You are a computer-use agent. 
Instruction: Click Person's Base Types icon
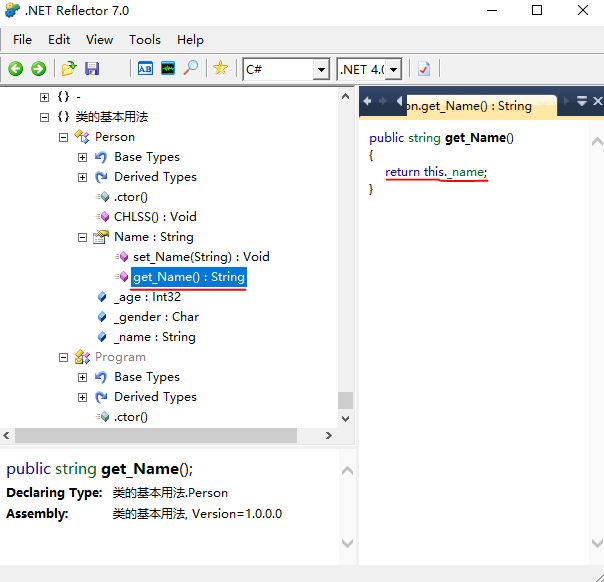(101, 157)
